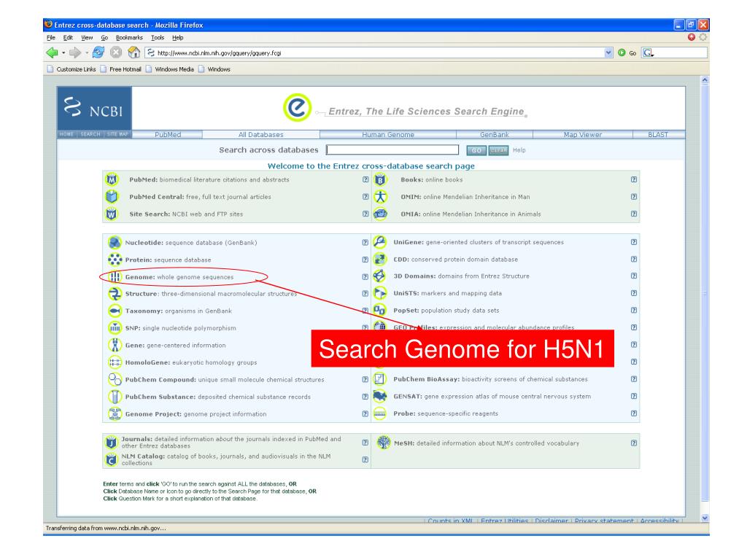The width and height of the screenshot is (747, 560).
Task: Click the CLEAR button
Action: (498, 150)
